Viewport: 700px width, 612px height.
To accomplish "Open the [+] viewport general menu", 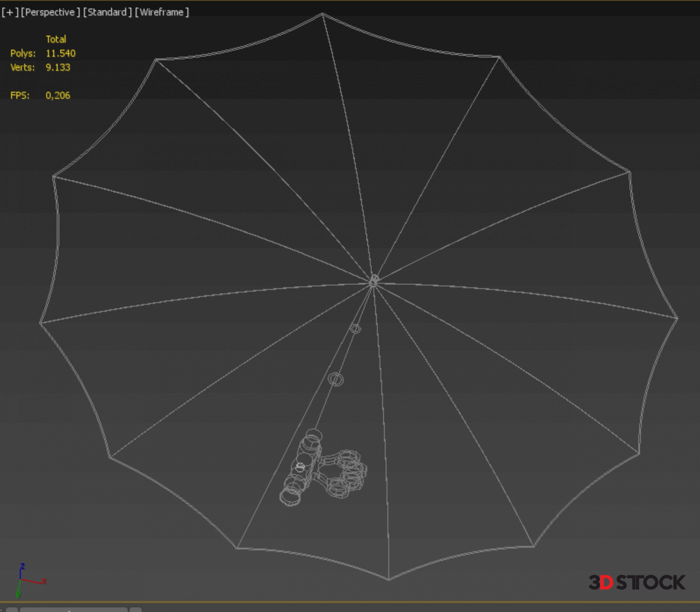I will click(9, 12).
